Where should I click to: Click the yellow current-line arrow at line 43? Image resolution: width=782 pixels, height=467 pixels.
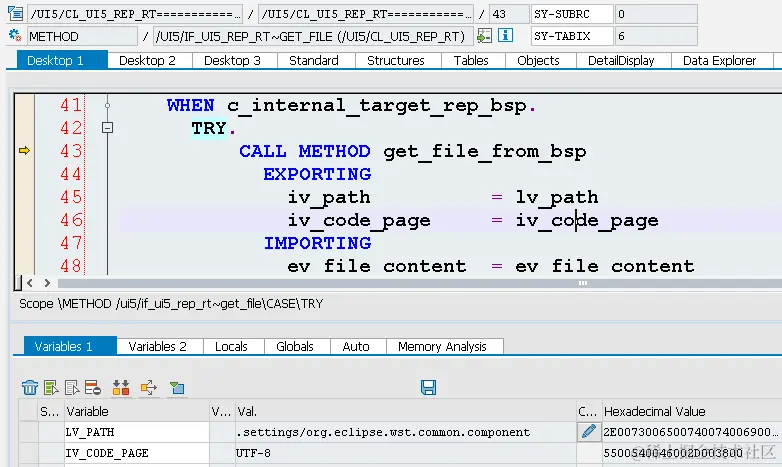coord(24,150)
